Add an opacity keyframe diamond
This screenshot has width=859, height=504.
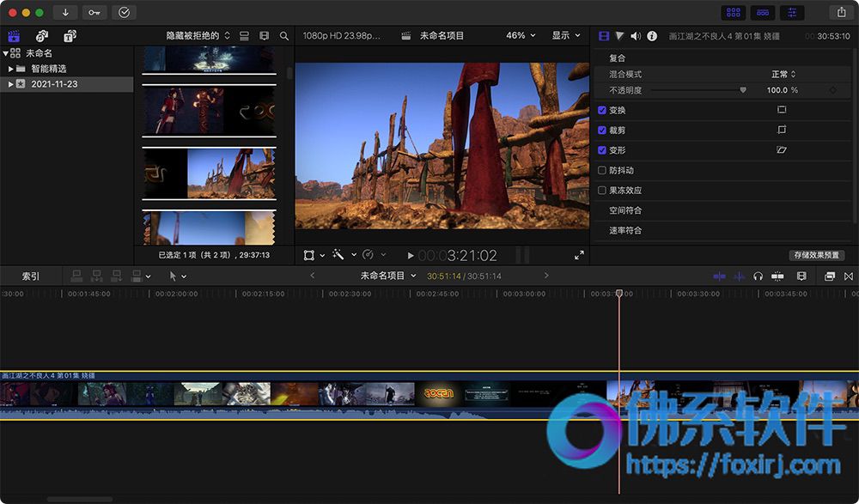(832, 90)
